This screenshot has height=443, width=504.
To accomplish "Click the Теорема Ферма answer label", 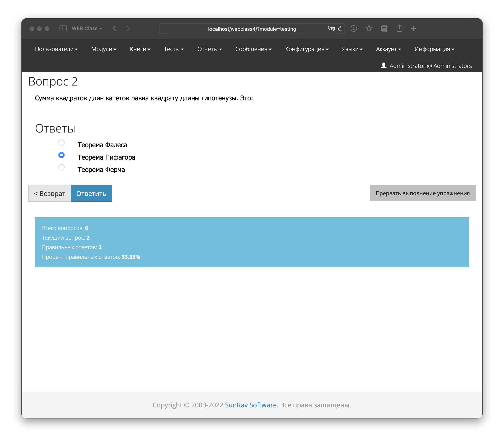I will (101, 169).
